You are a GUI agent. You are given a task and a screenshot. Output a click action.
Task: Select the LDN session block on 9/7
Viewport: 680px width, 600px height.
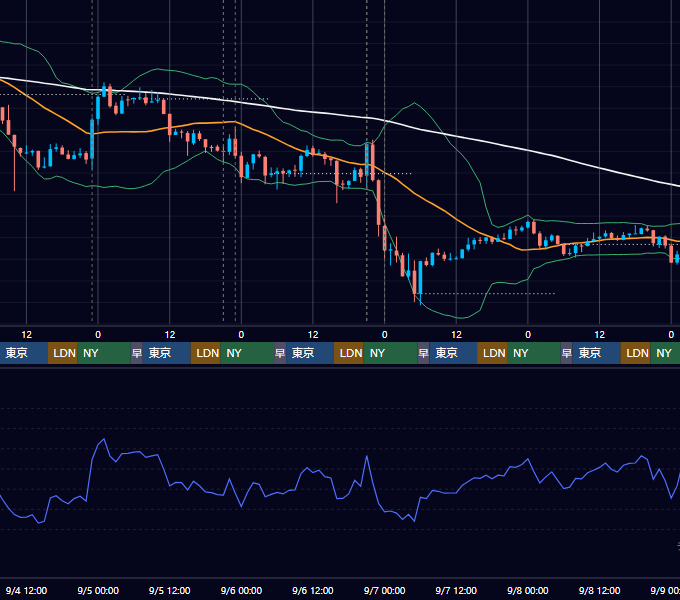(x=492, y=353)
